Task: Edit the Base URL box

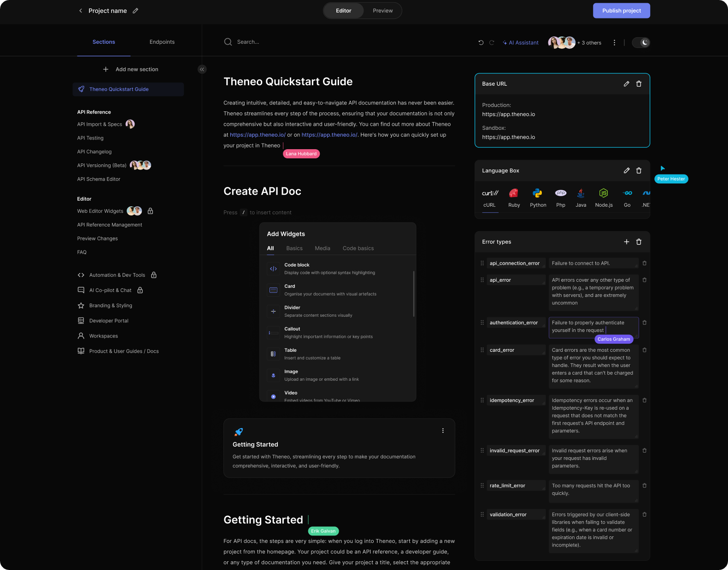Action: pos(626,84)
